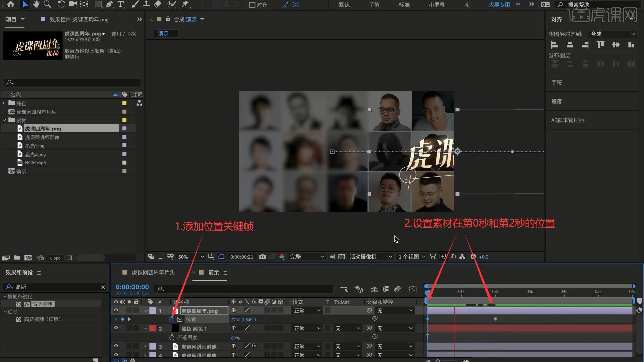
Task: Open the composition flowchart icon in the viewer bar
Action: click(x=462, y=257)
